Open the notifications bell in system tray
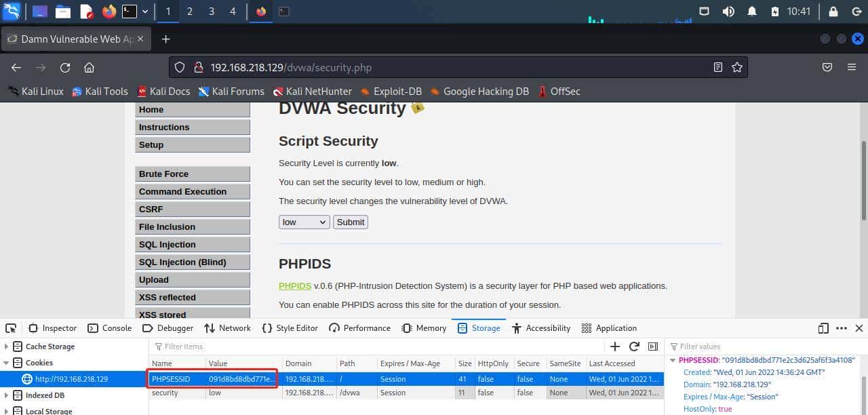Viewport: 868px width, 415px height. (x=752, y=12)
